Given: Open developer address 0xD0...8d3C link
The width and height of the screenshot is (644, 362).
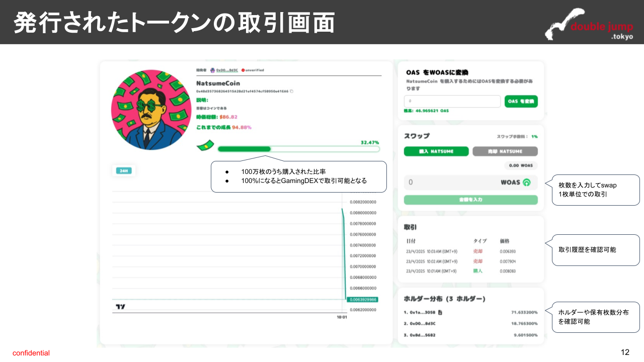Looking at the screenshot, I should click(227, 70).
